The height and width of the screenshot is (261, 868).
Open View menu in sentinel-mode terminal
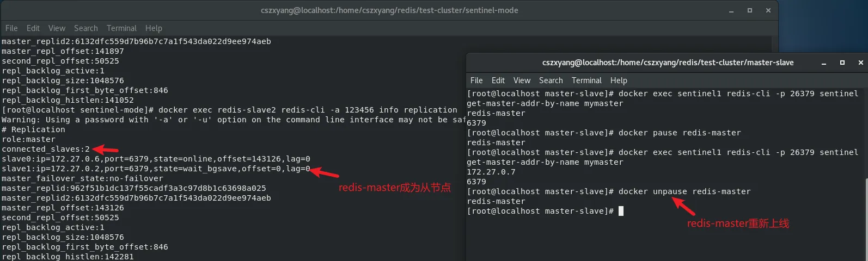tap(57, 28)
